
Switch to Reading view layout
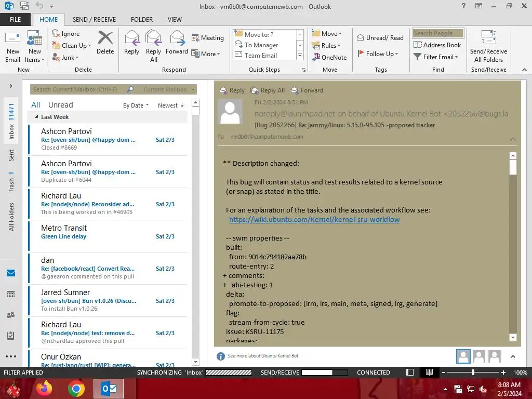pos(429,373)
